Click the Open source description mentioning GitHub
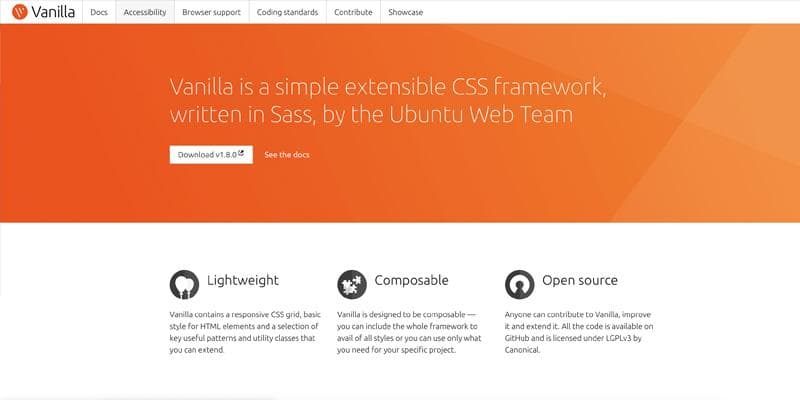Screen dimensions: 800x400 579,332
